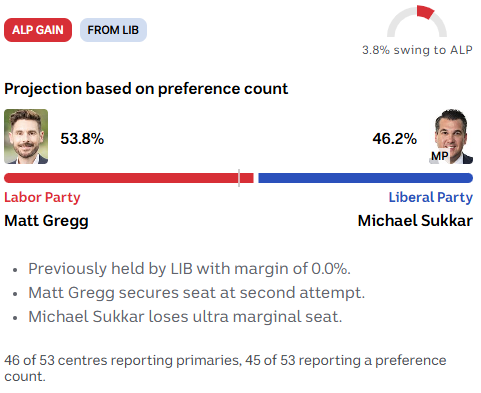Screen dimensions: 481x393
Task: Click the Projection based on preference count heading
Action: click(x=146, y=89)
